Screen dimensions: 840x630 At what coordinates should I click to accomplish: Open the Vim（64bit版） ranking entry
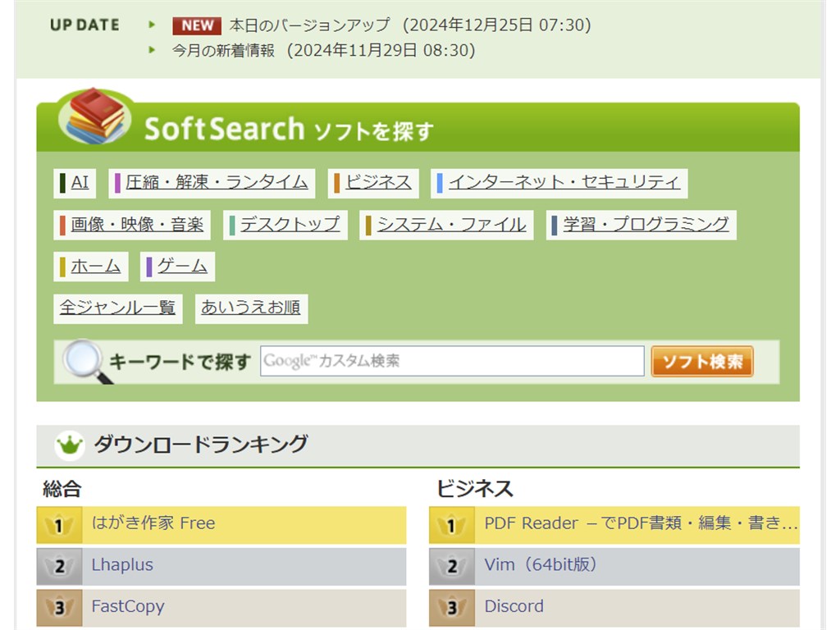541,565
